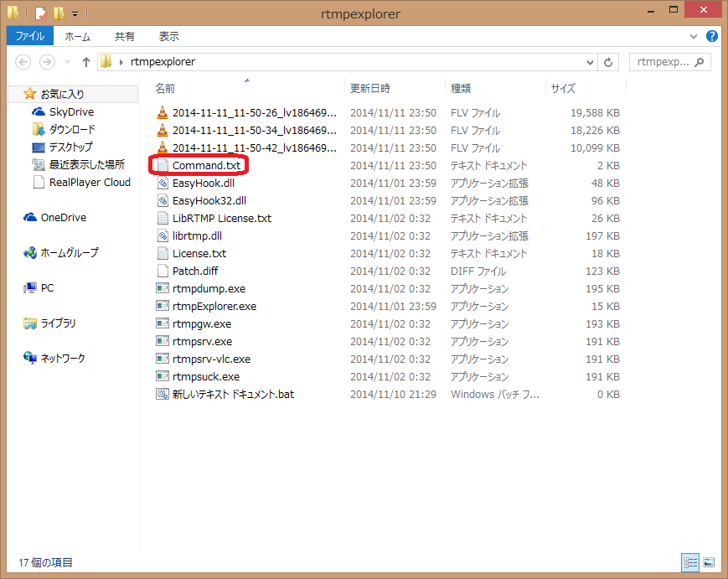Click the 新しいテキスト ドキュメント.bat file icon
Image resolution: width=728 pixels, height=579 pixels.
(163, 395)
